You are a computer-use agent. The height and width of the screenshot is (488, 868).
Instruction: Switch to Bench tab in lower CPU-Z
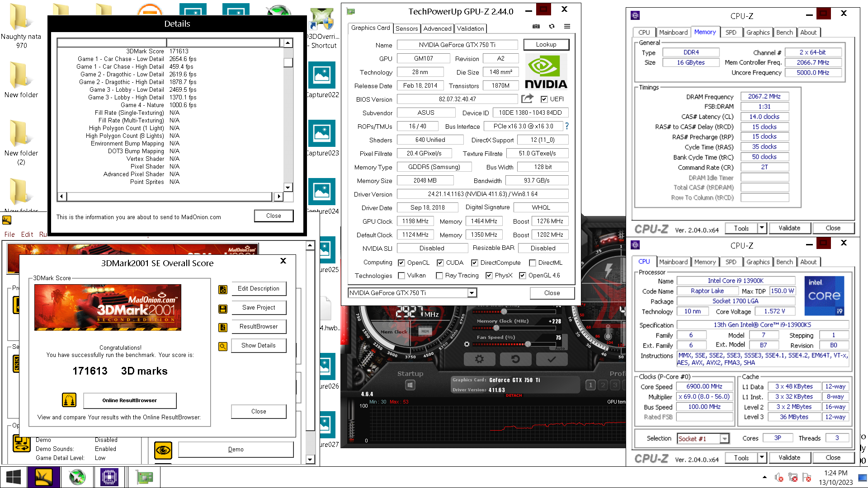coord(784,262)
